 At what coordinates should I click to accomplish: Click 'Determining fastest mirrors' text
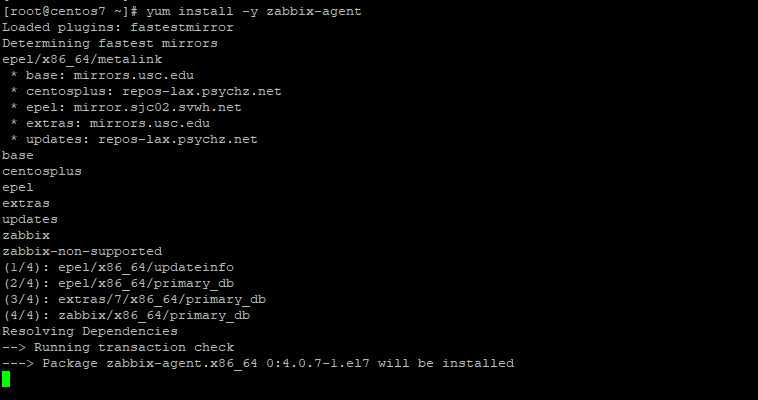pos(110,44)
